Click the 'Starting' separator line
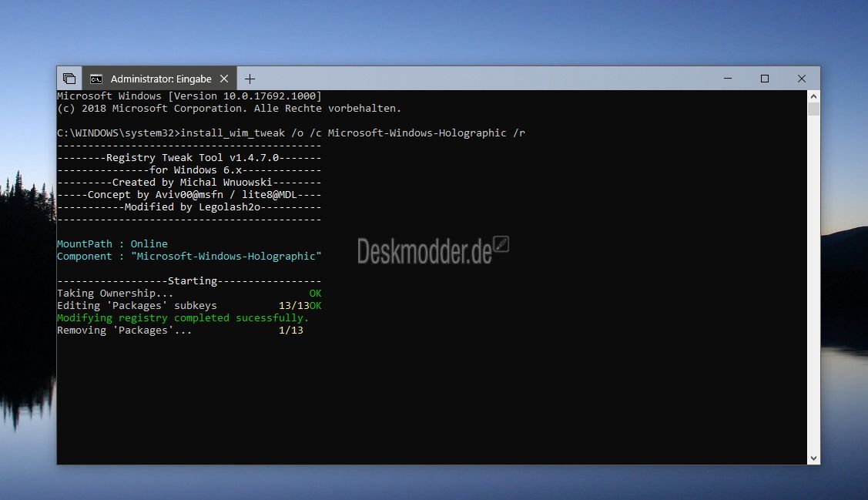The height and width of the screenshot is (500, 868). [x=189, y=280]
